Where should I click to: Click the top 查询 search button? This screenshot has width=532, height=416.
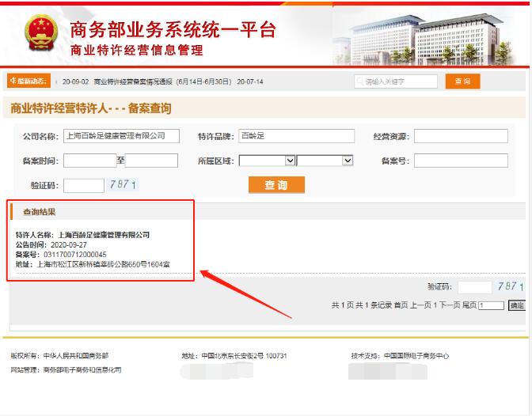[462, 81]
